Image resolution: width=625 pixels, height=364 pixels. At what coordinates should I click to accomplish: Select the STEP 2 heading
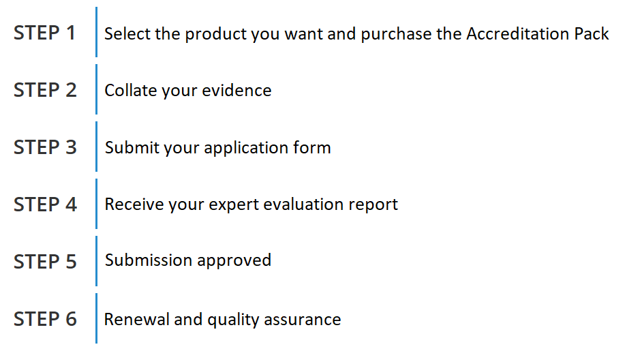coord(45,90)
